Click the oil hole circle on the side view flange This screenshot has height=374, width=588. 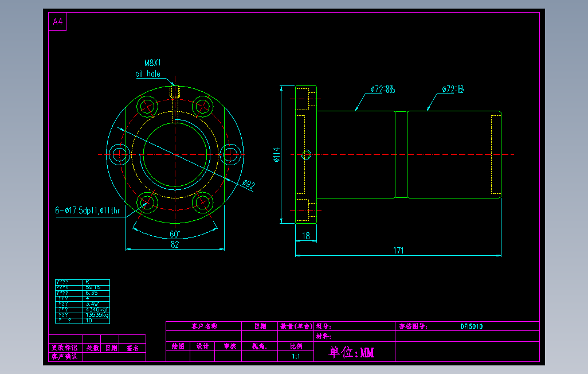coord(306,155)
